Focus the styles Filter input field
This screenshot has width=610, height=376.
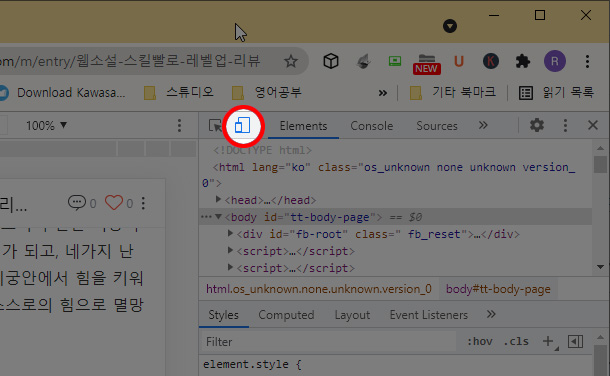point(328,342)
